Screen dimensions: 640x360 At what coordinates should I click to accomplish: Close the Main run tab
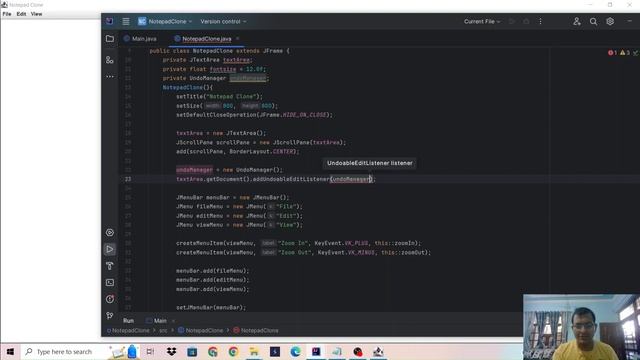click(x=173, y=321)
